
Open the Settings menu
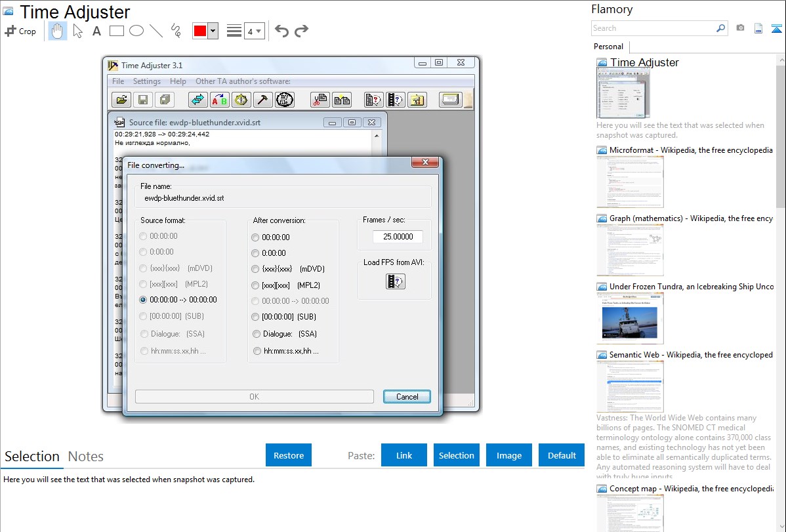pos(147,81)
